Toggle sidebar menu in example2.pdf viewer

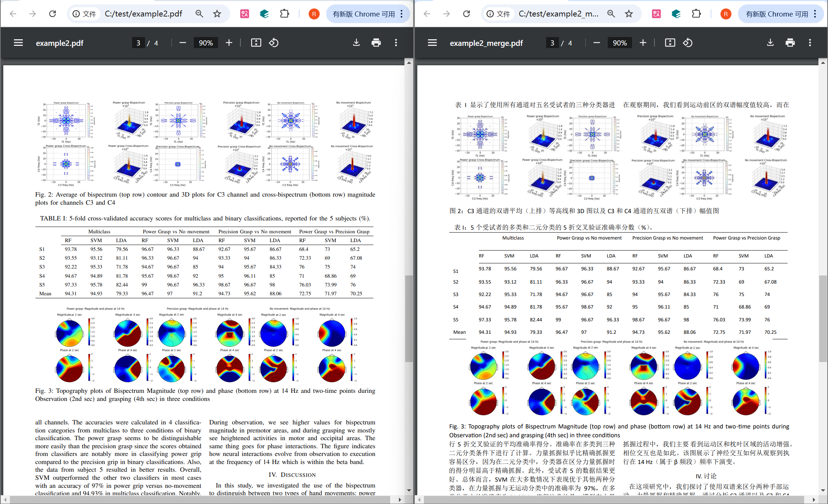[x=18, y=43]
